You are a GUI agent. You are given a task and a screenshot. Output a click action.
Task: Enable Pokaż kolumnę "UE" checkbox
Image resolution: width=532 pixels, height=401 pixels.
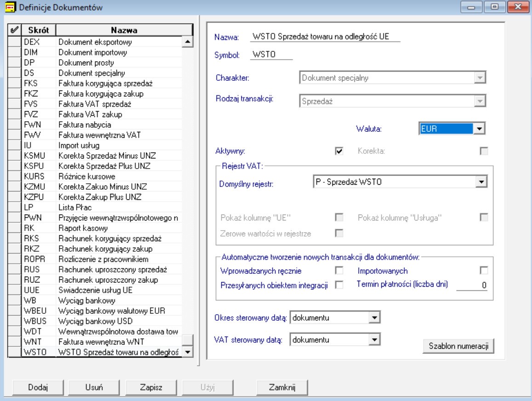click(x=339, y=217)
